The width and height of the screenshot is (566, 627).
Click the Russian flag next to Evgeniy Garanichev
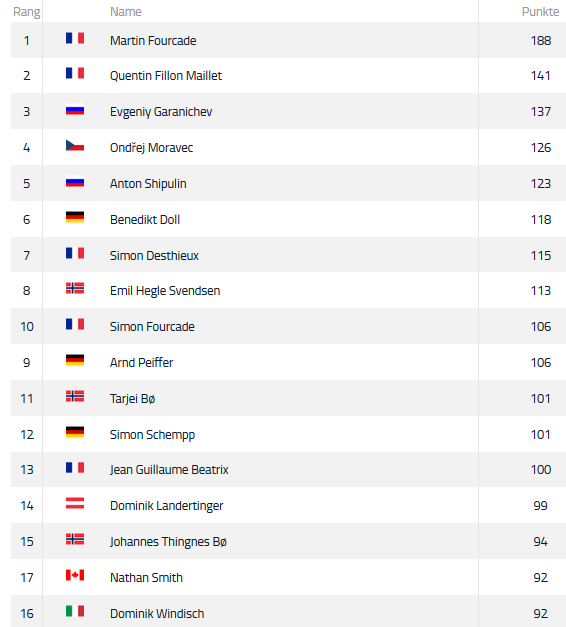point(75,110)
